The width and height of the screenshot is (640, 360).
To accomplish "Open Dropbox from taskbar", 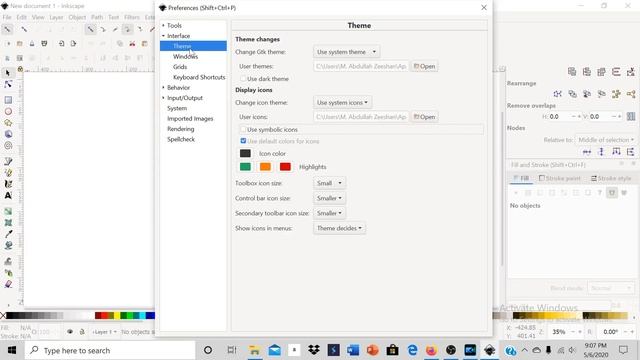I will (x=313, y=350).
